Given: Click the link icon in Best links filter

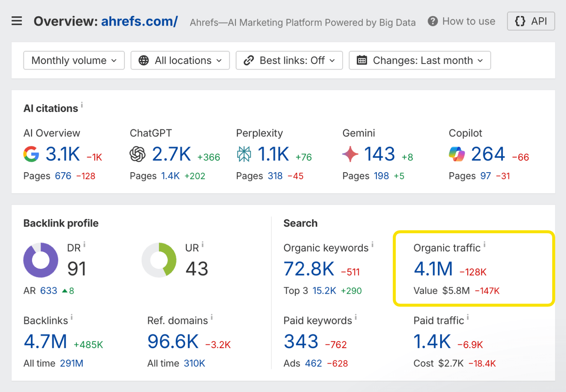Looking at the screenshot, I should coord(248,60).
